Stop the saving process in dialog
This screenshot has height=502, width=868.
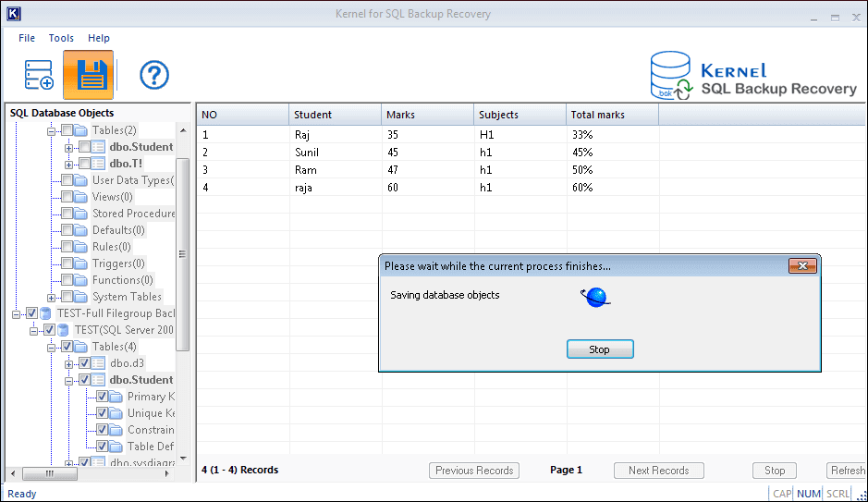600,349
